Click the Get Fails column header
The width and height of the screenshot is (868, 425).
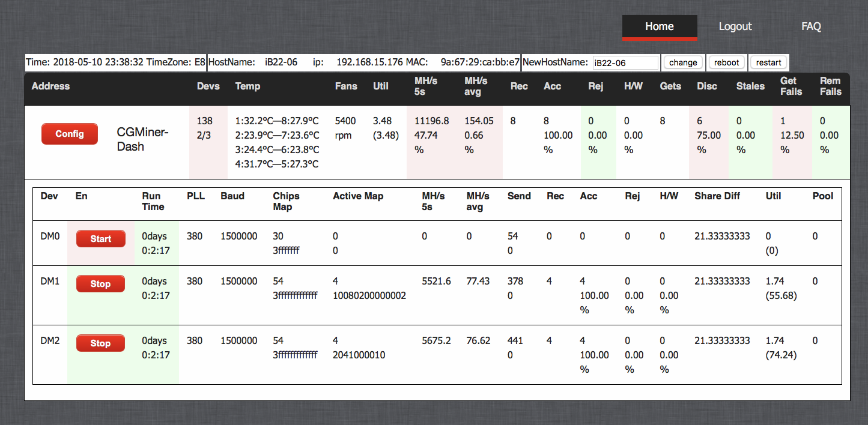(x=792, y=86)
